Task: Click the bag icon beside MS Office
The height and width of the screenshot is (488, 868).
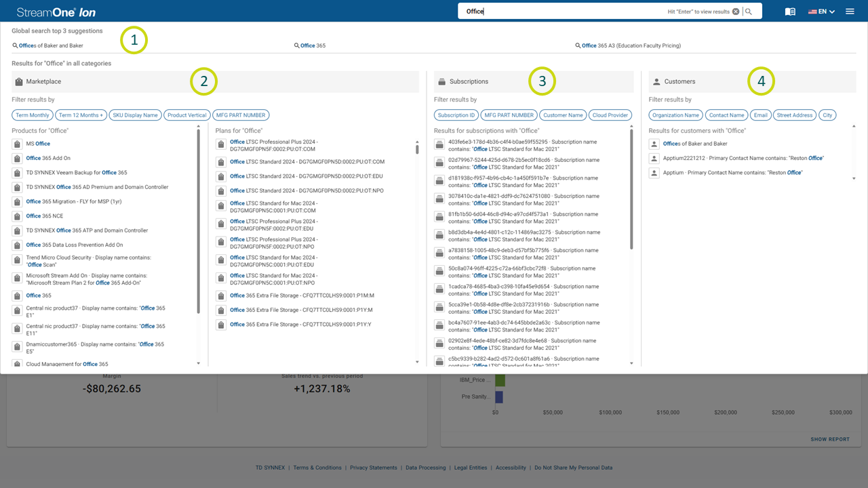Action: (17, 144)
